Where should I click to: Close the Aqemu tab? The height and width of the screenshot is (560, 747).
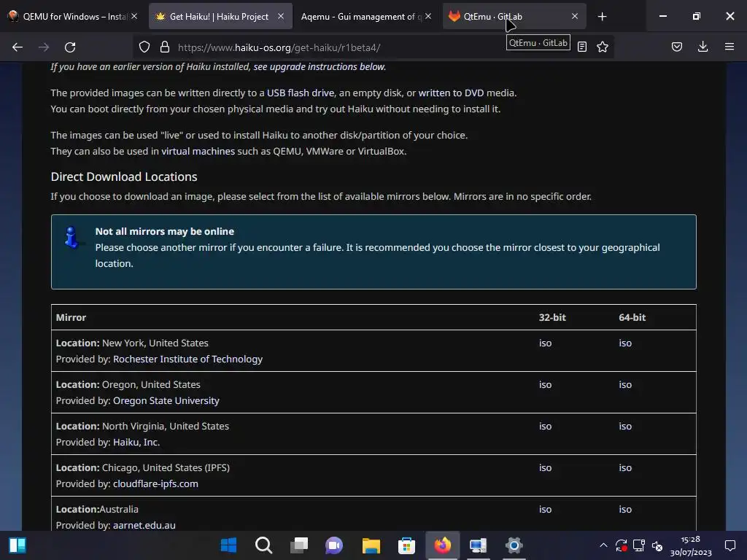(x=428, y=16)
